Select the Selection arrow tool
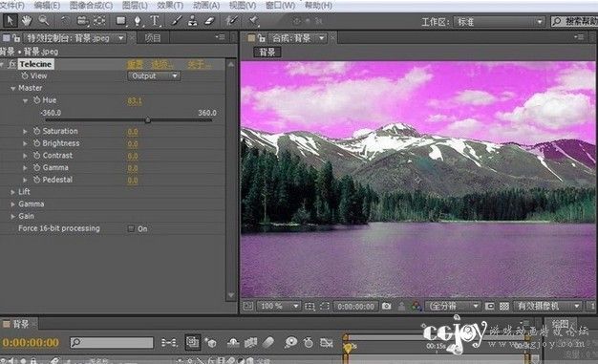This screenshot has width=598, height=364. coord(11,21)
